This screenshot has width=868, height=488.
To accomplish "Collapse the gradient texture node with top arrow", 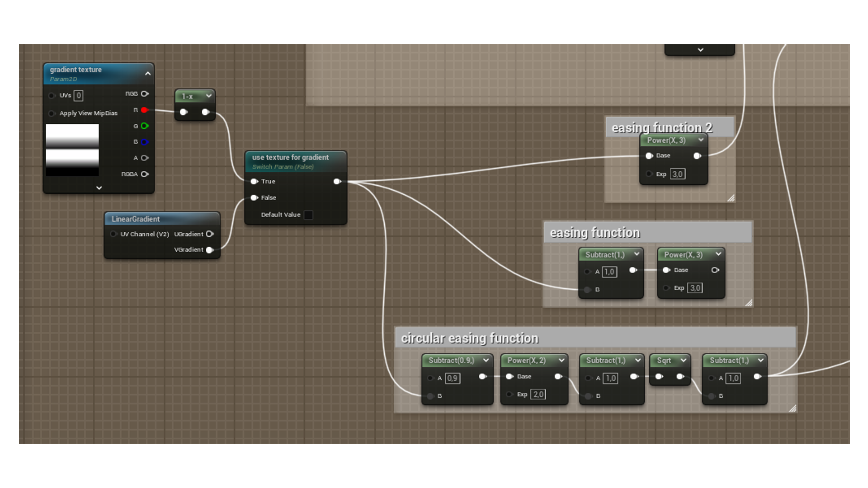I will 148,73.
